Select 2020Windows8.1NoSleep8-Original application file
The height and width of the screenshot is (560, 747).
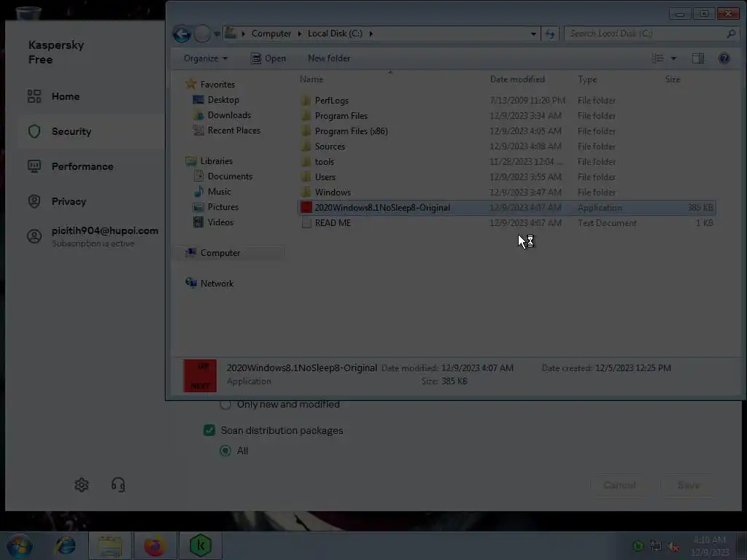(x=506, y=208)
